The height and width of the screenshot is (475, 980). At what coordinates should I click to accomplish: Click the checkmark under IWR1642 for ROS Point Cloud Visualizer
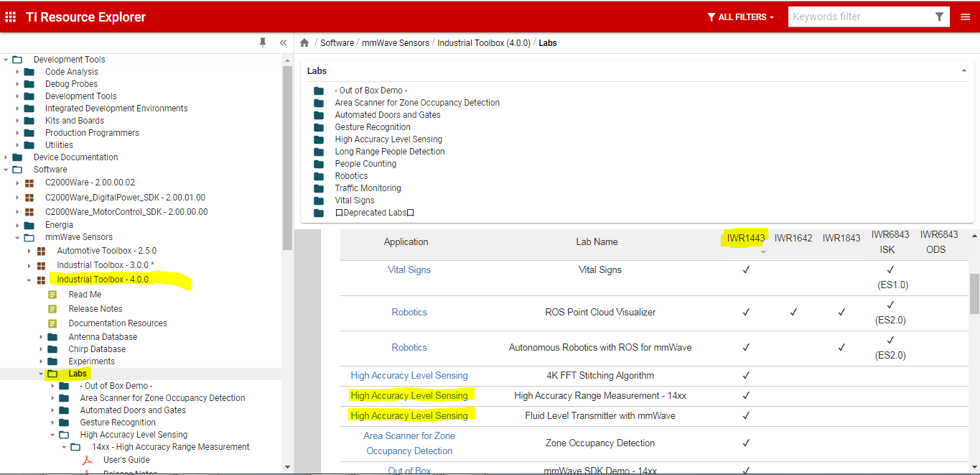(x=793, y=312)
